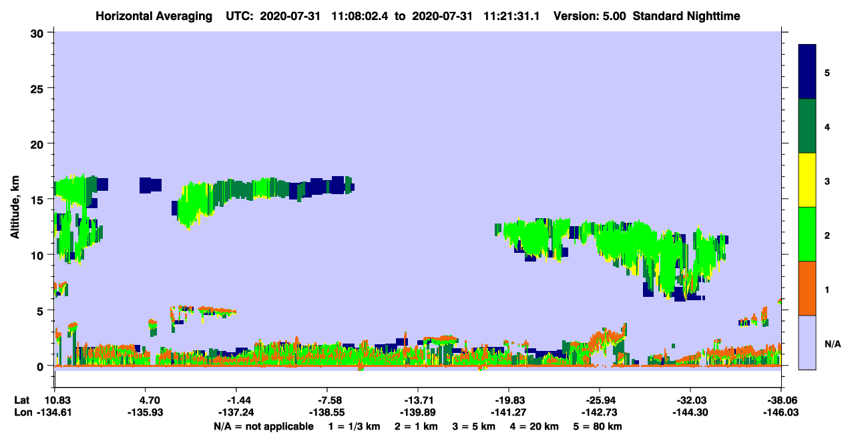Screen dimensions: 868x445
Task: Click the longitude value -141.27
Action: (x=508, y=413)
